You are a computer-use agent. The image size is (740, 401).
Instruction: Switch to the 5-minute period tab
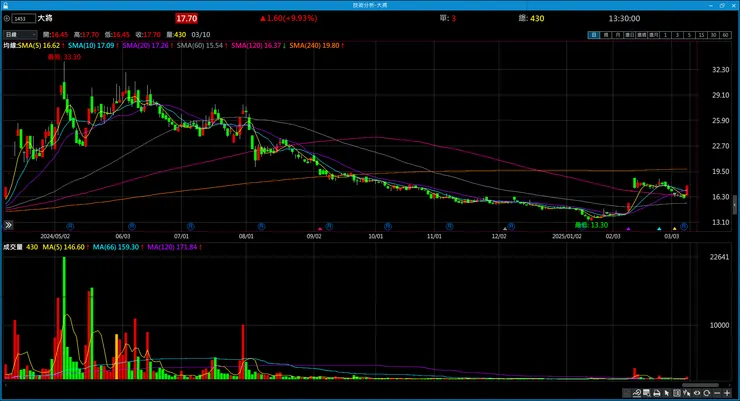pyautogui.click(x=689, y=35)
